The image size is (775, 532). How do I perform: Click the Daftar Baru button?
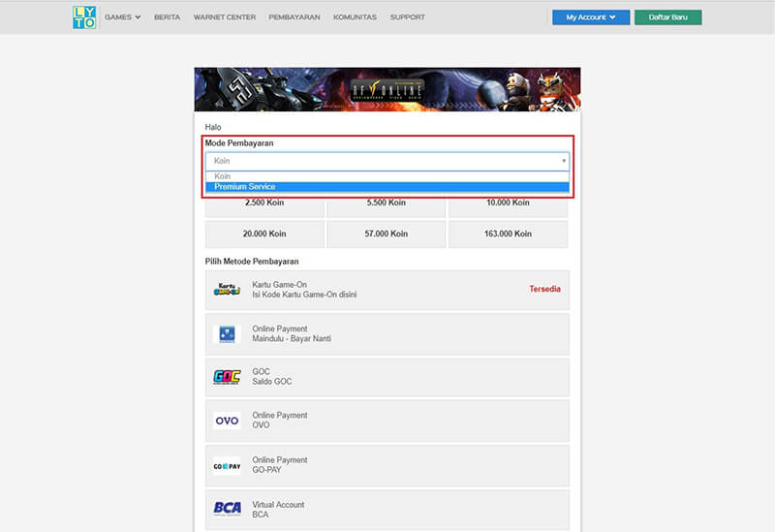coord(667,17)
